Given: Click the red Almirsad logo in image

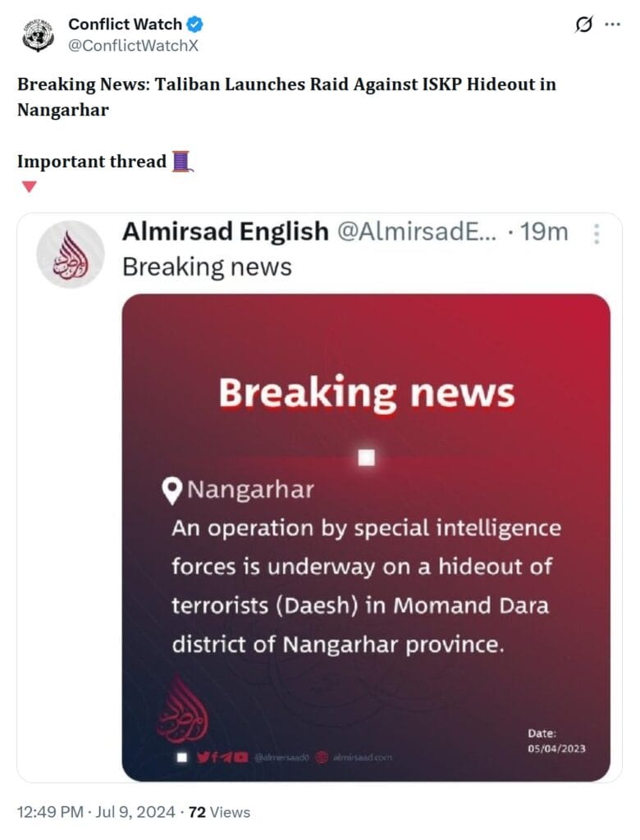Looking at the screenshot, I should (x=182, y=708).
